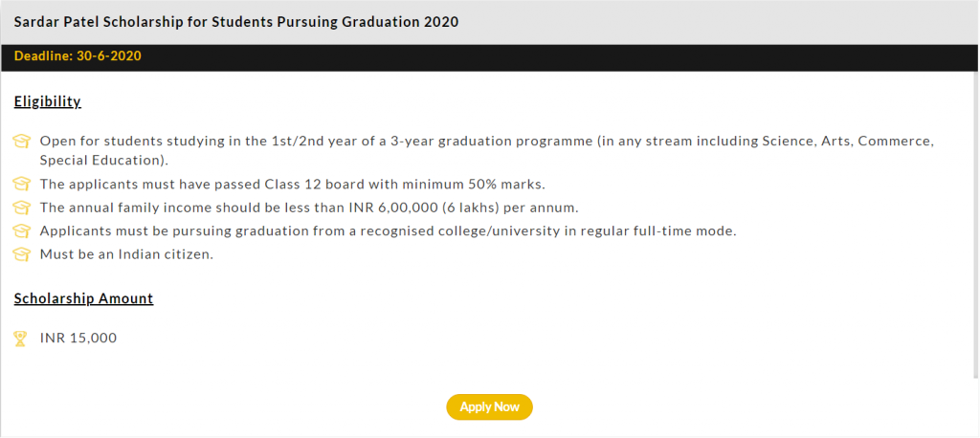
Task: Click the Deadline: 30-6-2020 banner
Action: 490,56
